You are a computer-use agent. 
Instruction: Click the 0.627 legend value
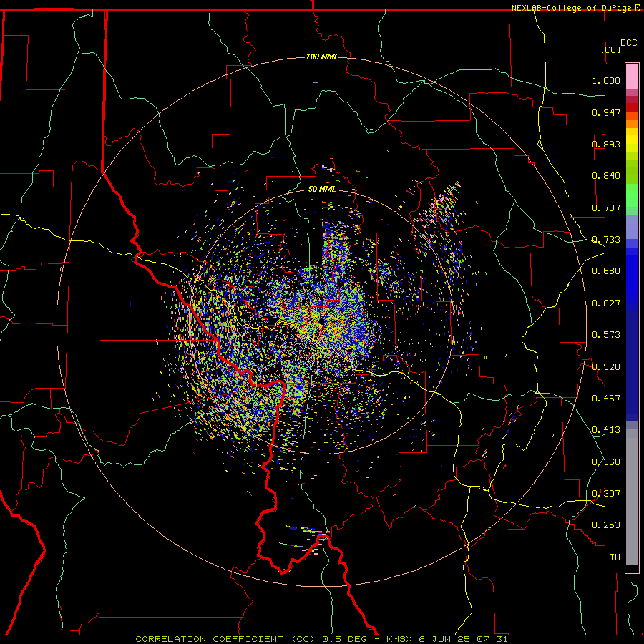click(606, 303)
